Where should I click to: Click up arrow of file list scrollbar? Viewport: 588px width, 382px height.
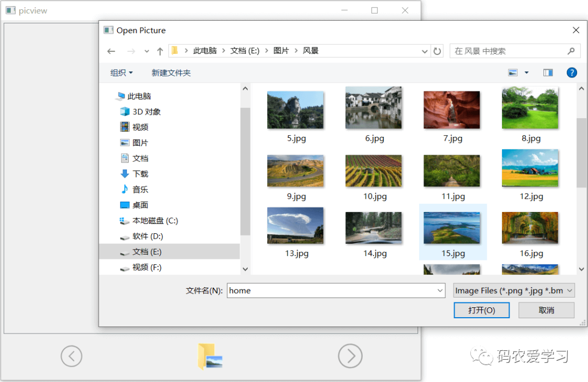tap(581, 89)
